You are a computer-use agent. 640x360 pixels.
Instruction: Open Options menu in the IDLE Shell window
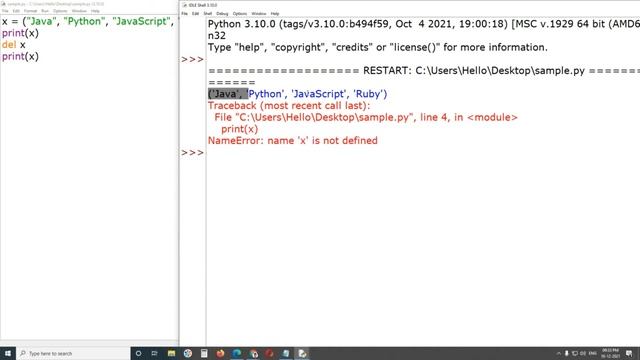pos(240,13)
